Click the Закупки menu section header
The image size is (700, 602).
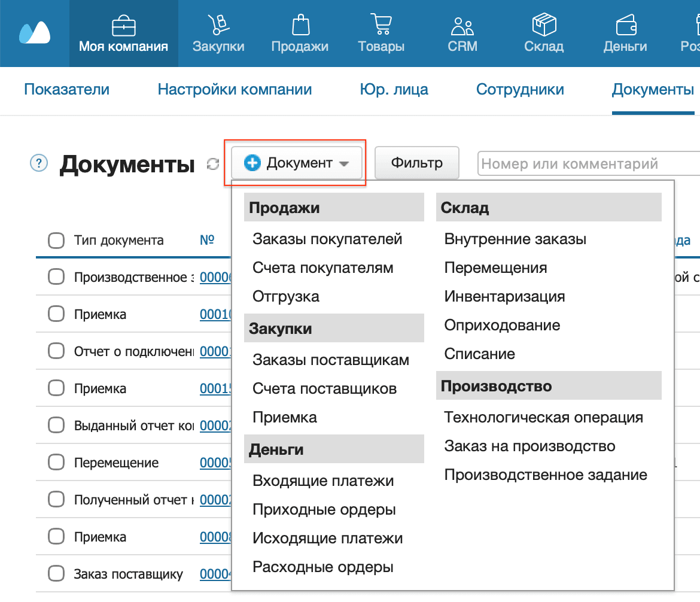point(334,329)
